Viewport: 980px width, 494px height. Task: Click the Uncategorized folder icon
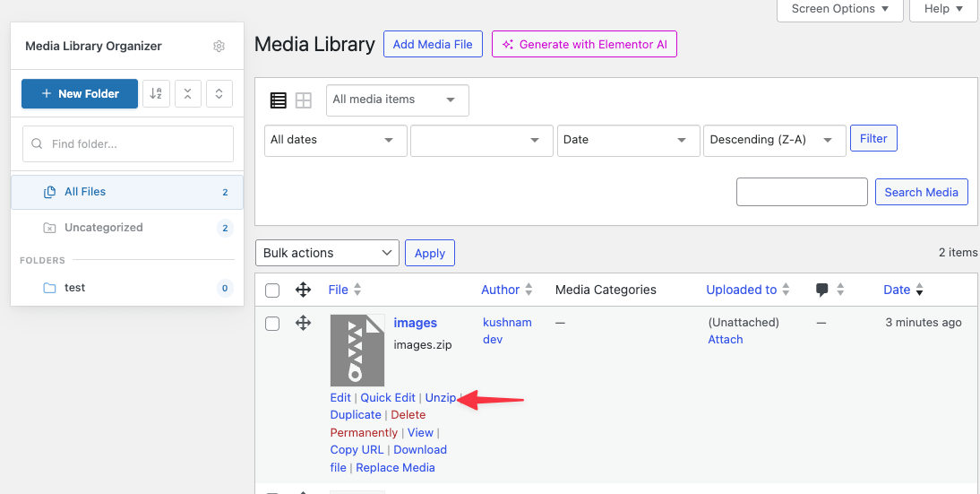[x=49, y=228]
